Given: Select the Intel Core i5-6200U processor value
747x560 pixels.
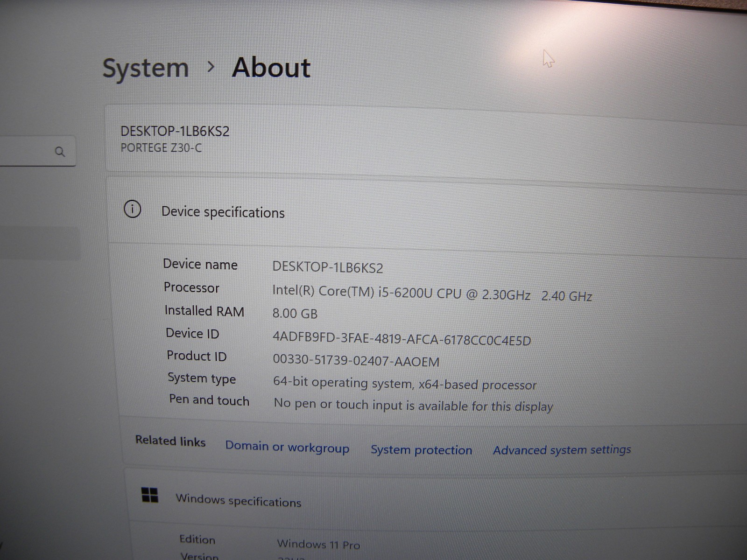Looking at the screenshot, I should click(x=432, y=294).
